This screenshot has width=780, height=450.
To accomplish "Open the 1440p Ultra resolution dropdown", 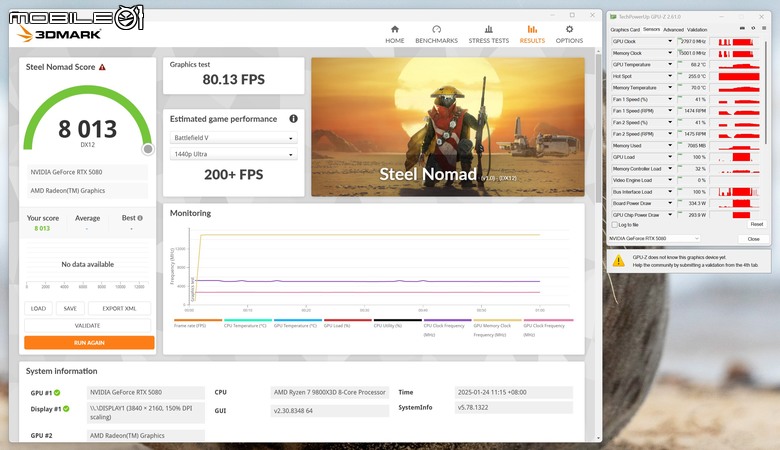I will (x=233, y=154).
